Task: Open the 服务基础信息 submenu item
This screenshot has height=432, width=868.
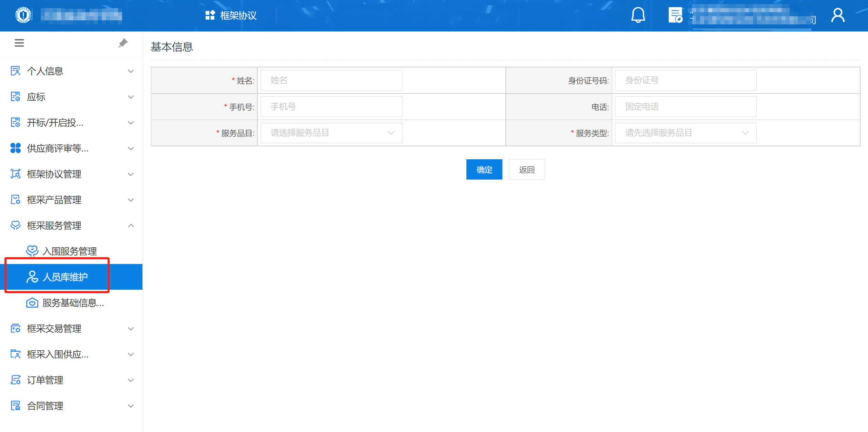Action: pos(71,303)
